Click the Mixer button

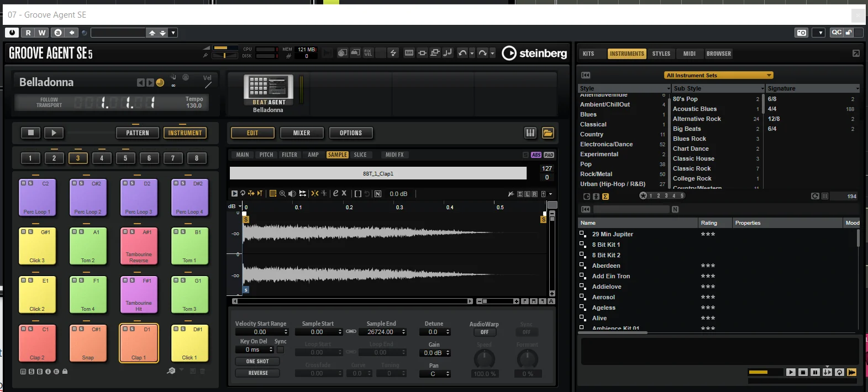302,133
